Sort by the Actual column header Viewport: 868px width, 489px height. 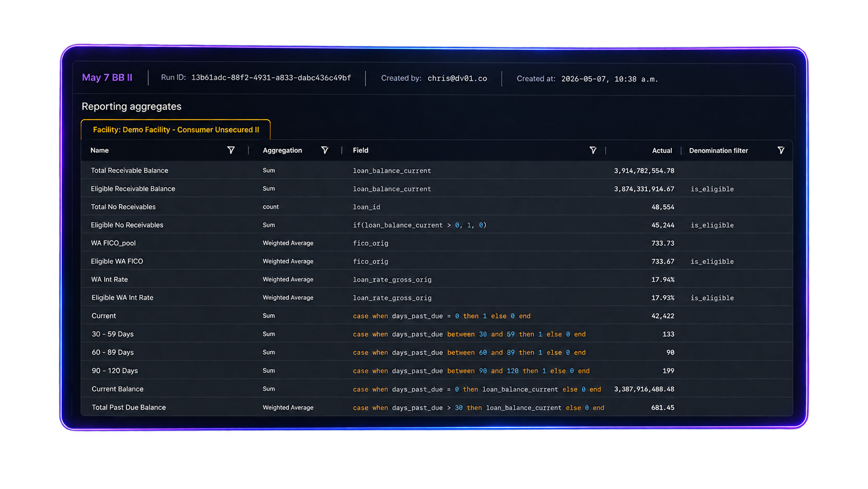tap(662, 151)
